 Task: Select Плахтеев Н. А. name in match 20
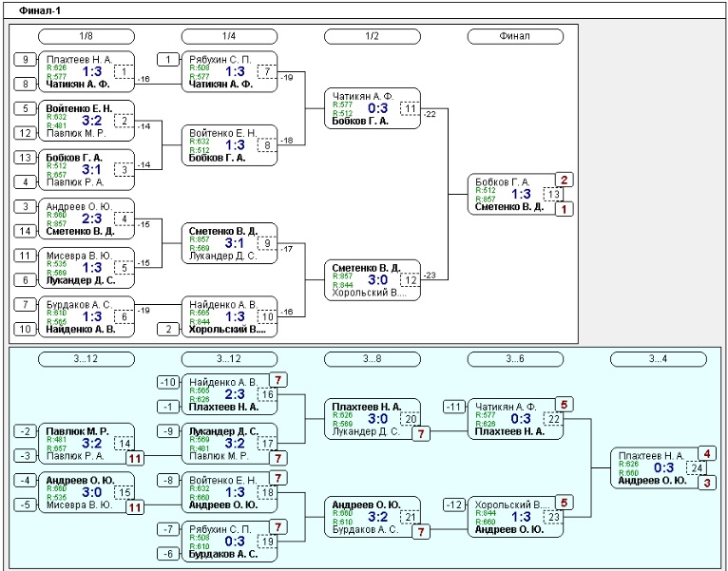click(366, 407)
